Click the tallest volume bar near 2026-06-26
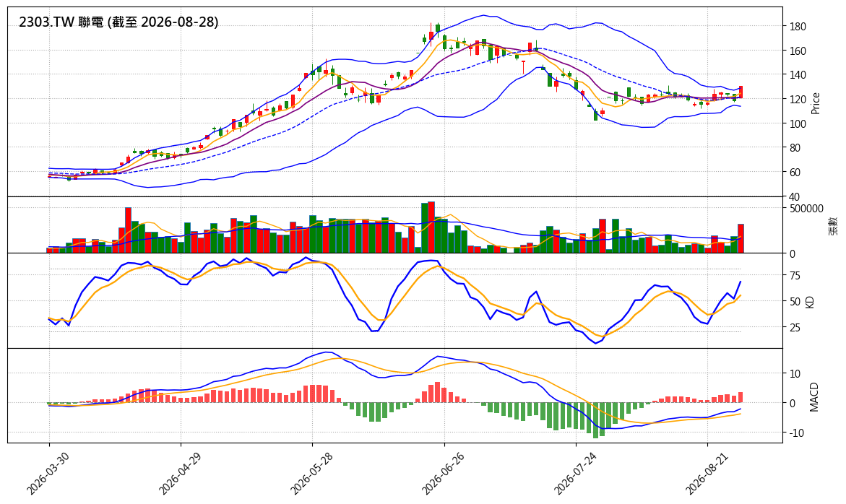The width and height of the screenshot is (846, 504). point(431,227)
